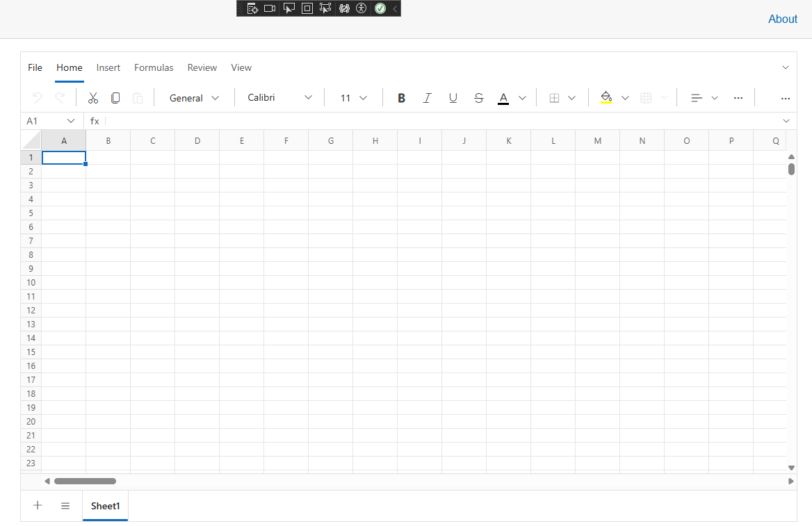This screenshot has width=812, height=526.
Task: Toggle track focused element icon
Action: point(325,8)
